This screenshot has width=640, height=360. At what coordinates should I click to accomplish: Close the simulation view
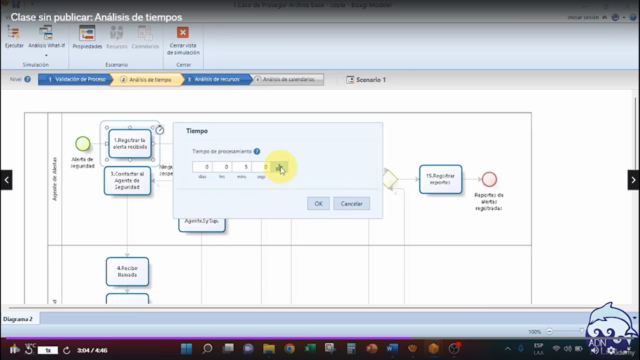pos(183,40)
